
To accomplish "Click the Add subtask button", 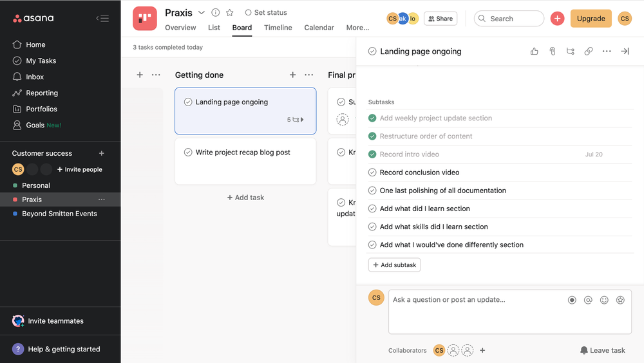I will [x=394, y=265].
